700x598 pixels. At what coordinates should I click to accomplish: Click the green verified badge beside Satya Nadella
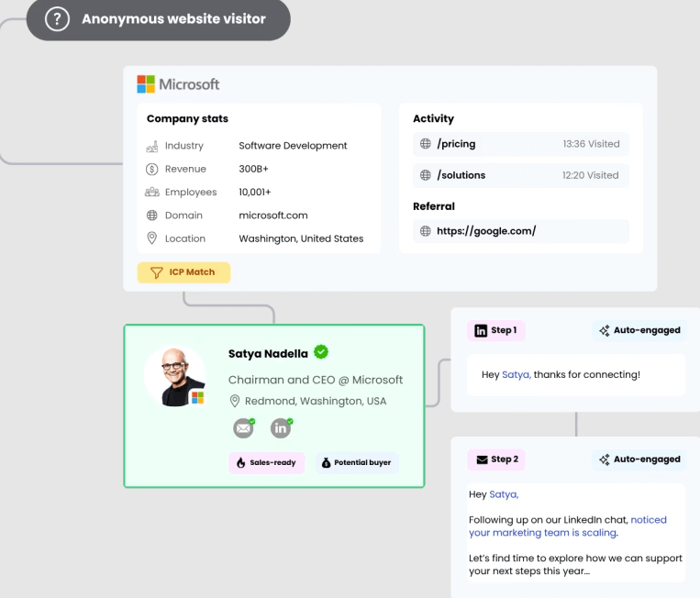tap(321, 352)
